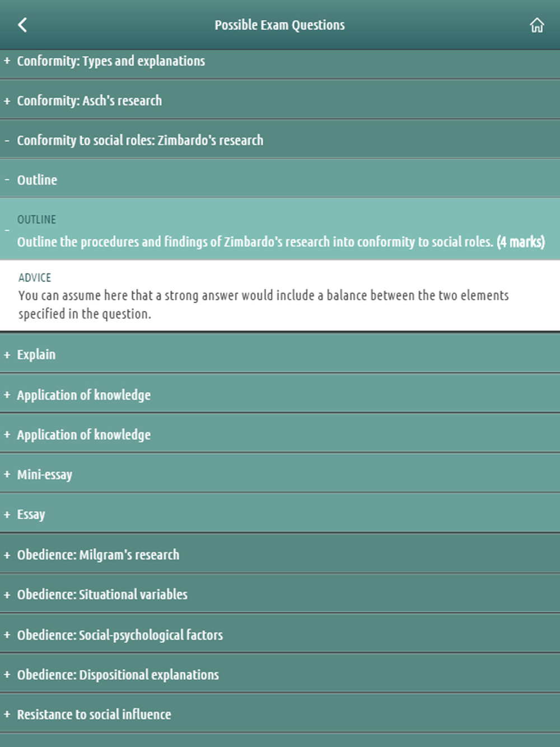Collapse the Zimbardo procedures and findings question
This screenshot has width=560, height=747.
pos(280,230)
